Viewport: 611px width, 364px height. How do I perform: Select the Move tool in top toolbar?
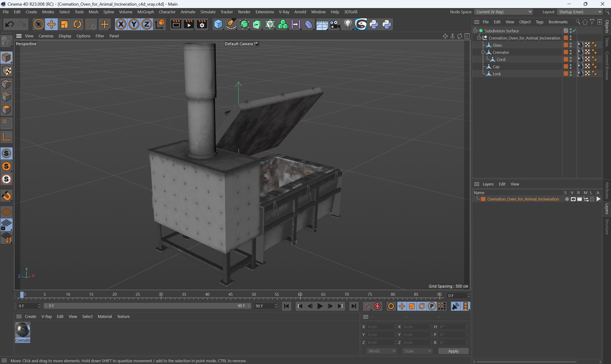pos(51,24)
